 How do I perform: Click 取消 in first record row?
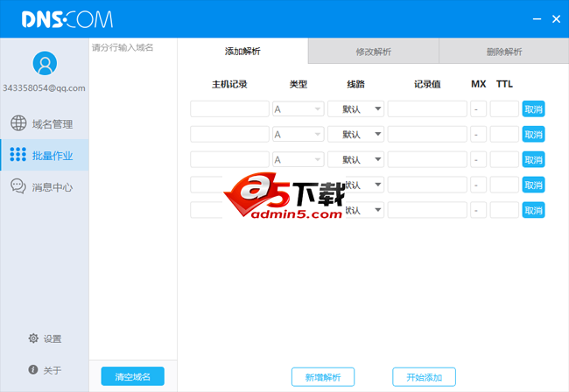(533, 108)
